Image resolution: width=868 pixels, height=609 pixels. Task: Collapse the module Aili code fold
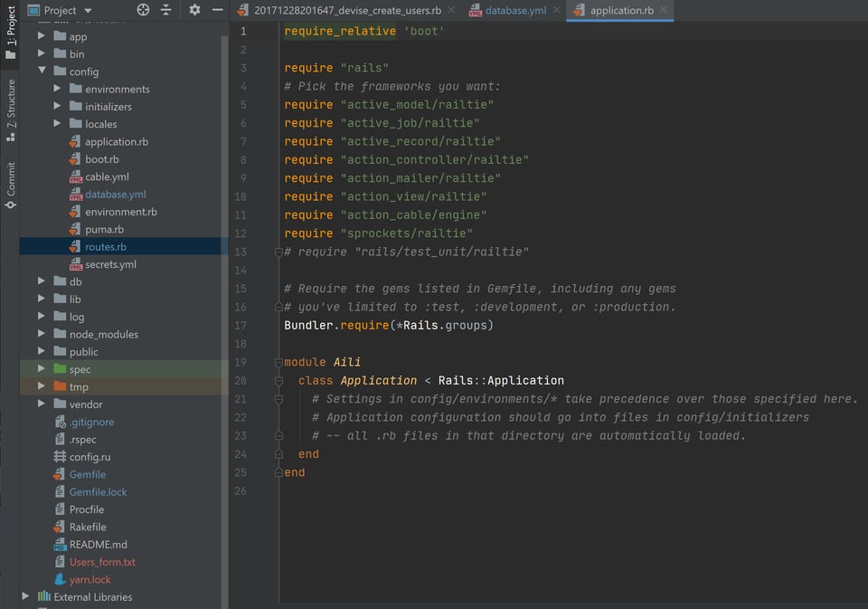278,361
